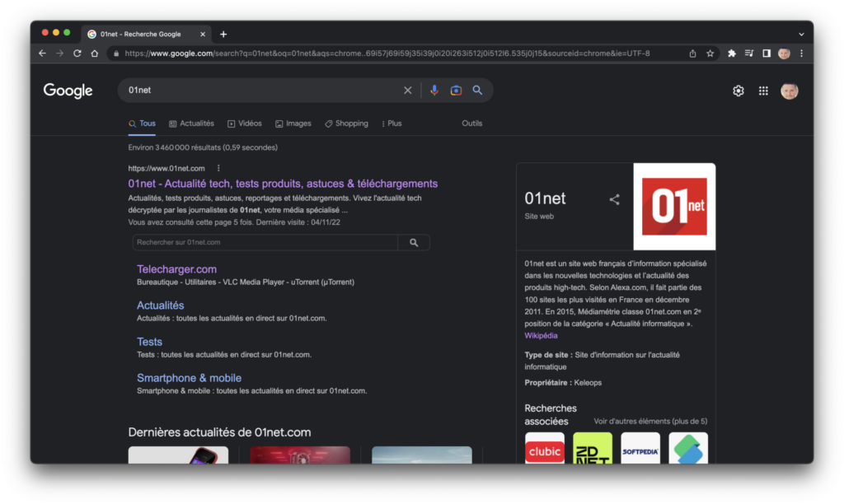Open the Google apps grid icon
The image size is (844, 504).
[x=763, y=91]
